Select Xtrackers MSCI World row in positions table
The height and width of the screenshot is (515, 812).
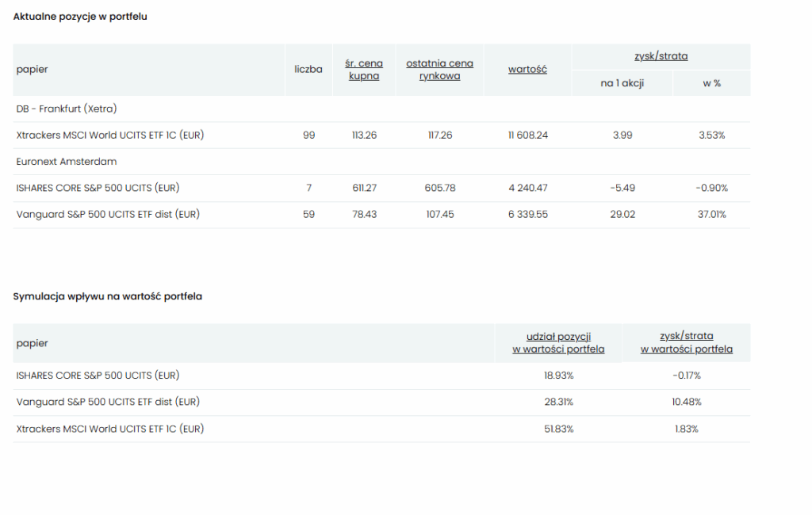click(x=110, y=135)
